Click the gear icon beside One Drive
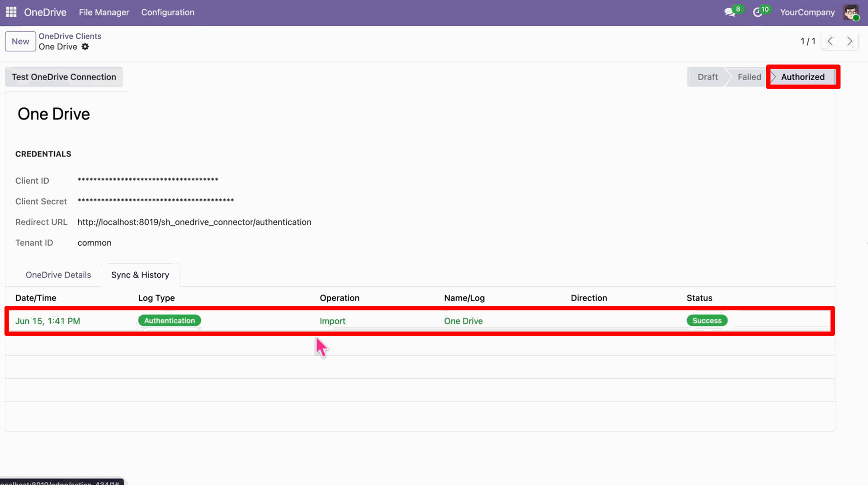Screen dimensions: 868x485 click(85, 47)
